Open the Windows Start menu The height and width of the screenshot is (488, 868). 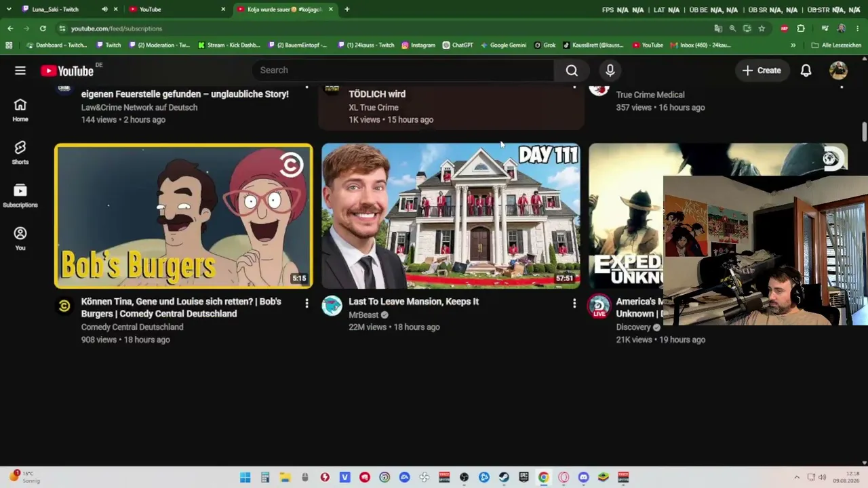(245, 477)
